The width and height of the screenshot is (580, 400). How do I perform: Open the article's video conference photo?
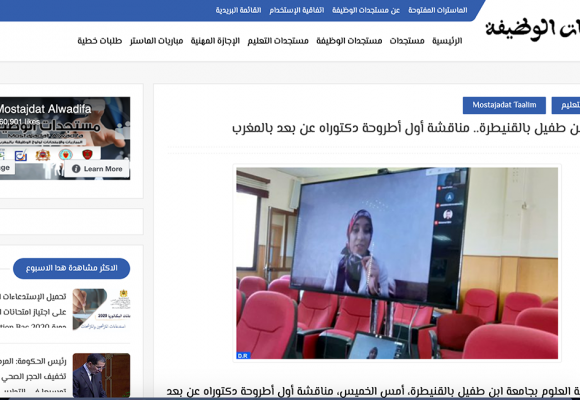point(397,263)
